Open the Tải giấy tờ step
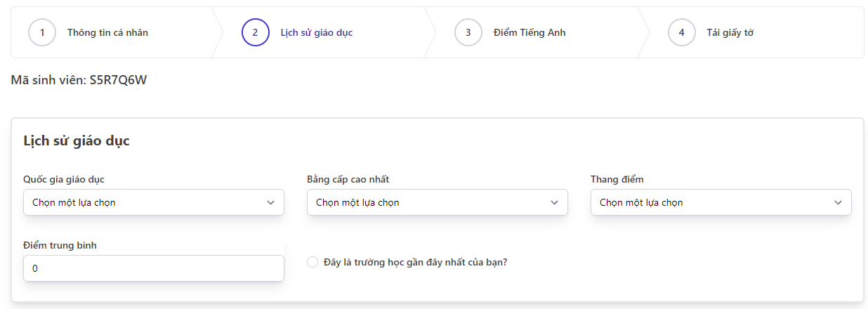Screen dimensions: 868x309 730,32
